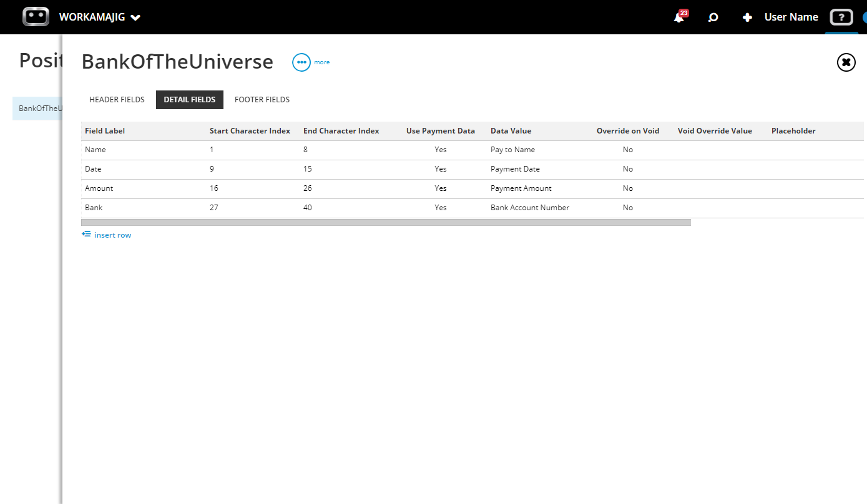The image size is (867, 504).
Task: Toggle Use Payment Data for Bank row
Action: 441,208
